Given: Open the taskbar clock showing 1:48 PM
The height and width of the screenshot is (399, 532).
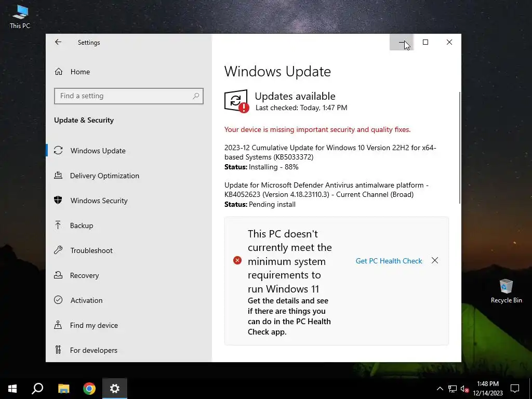Looking at the screenshot, I should (488, 389).
